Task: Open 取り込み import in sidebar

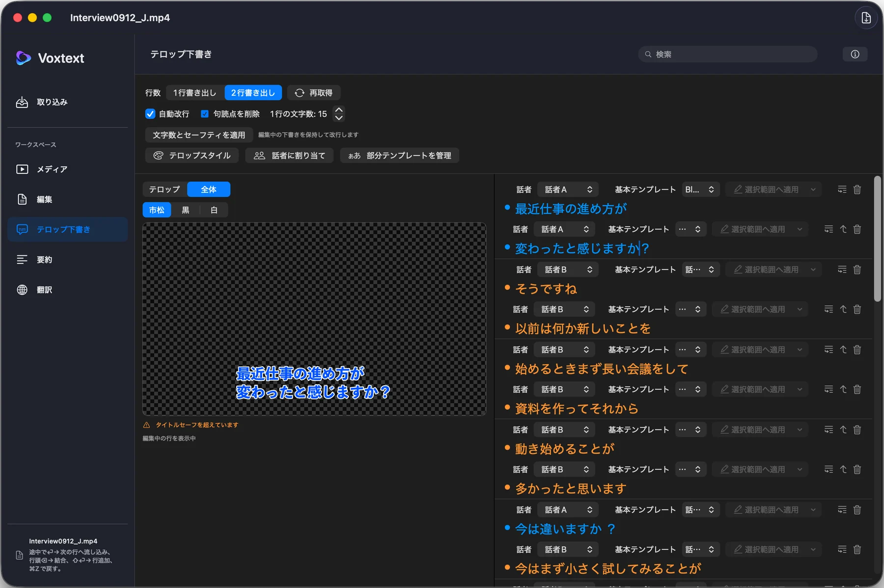Action: click(x=68, y=102)
